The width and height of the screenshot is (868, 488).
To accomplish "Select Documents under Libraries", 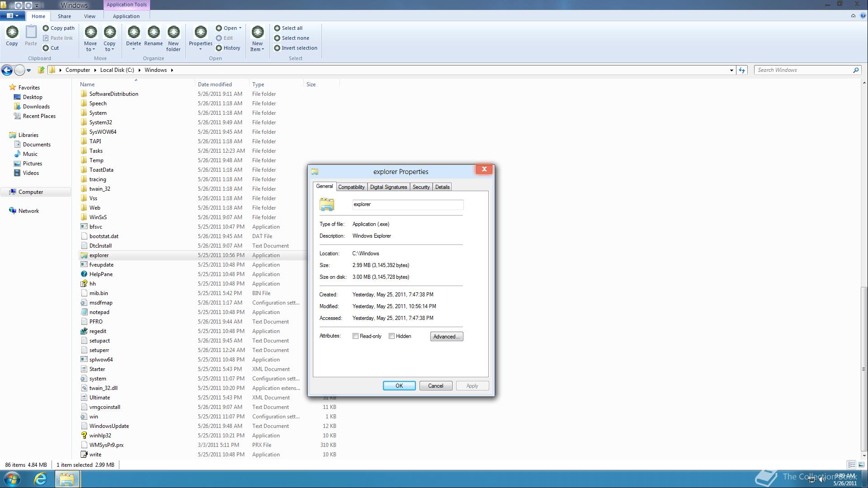I will point(37,145).
